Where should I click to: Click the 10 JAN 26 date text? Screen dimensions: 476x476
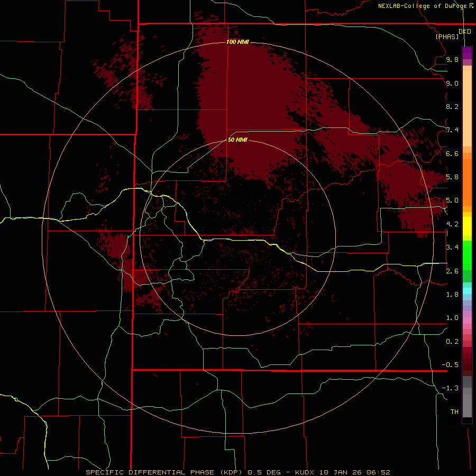(x=341, y=472)
